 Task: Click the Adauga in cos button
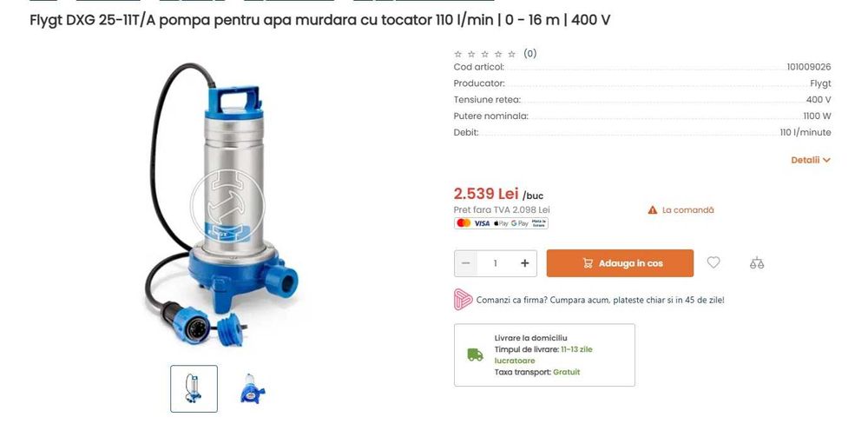tap(620, 263)
